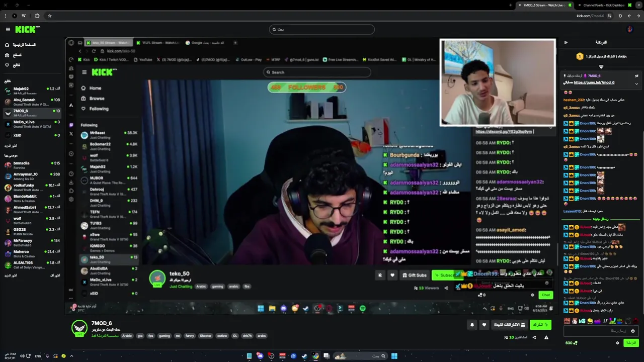The image size is (644, 362).
Task: Toggle stream notifications bell for 7MOD_6
Action: (x=472, y=325)
